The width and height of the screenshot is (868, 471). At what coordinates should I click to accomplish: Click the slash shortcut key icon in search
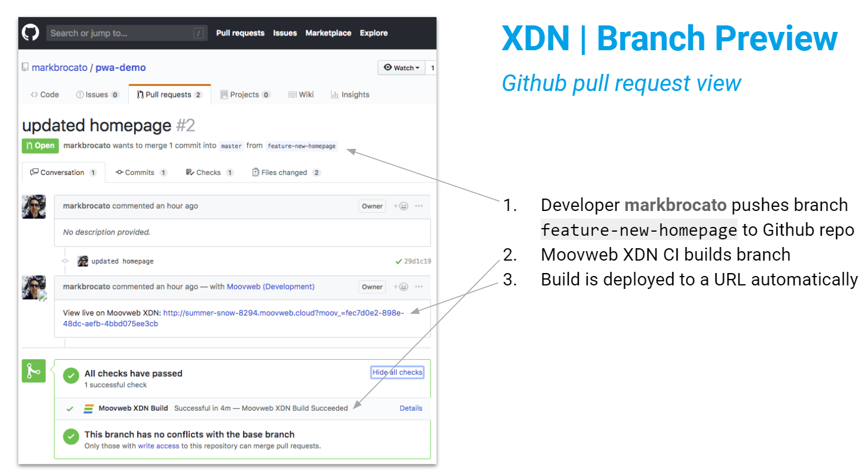point(198,34)
